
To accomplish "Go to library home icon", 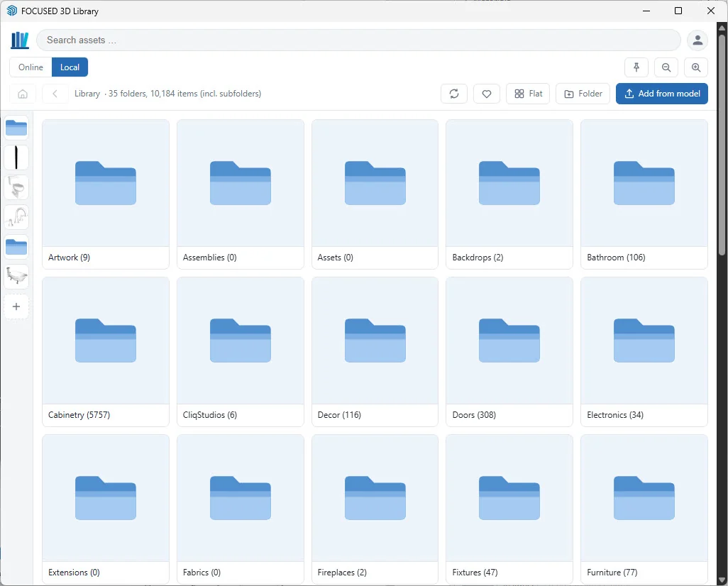I will (x=23, y=94).
